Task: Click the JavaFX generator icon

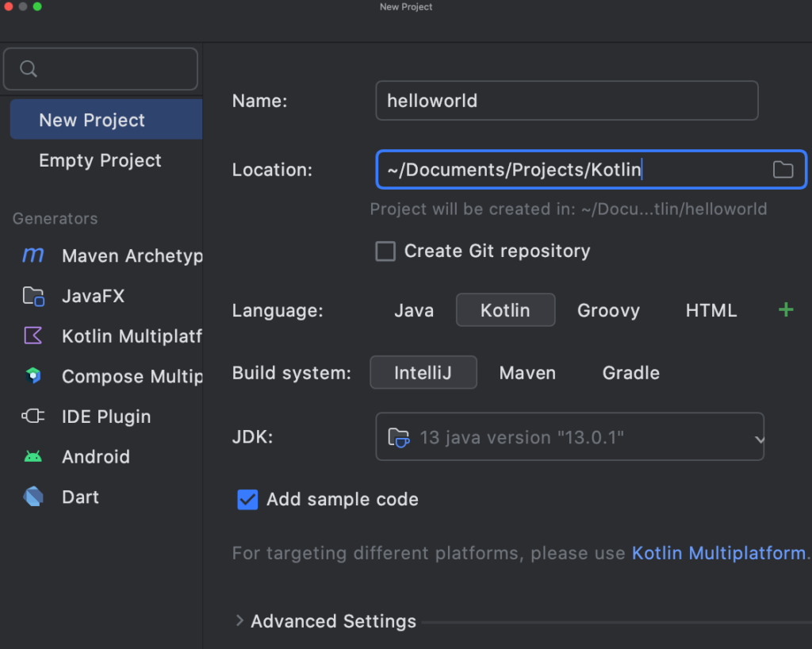Action: click(x=33, y=296)
